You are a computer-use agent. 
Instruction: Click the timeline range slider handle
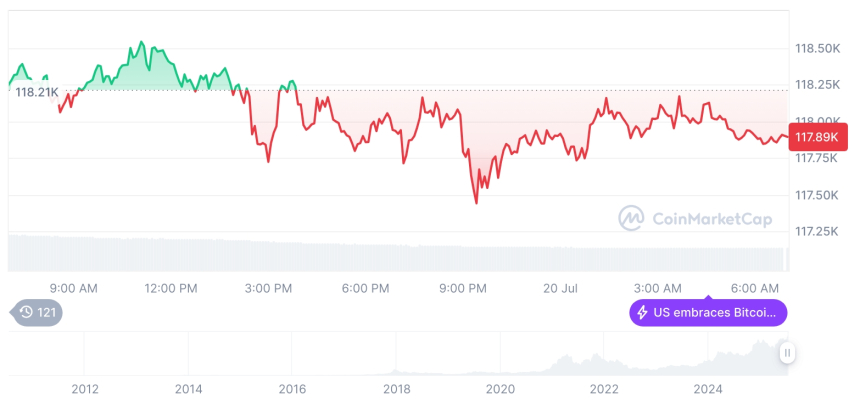point(788,353)
